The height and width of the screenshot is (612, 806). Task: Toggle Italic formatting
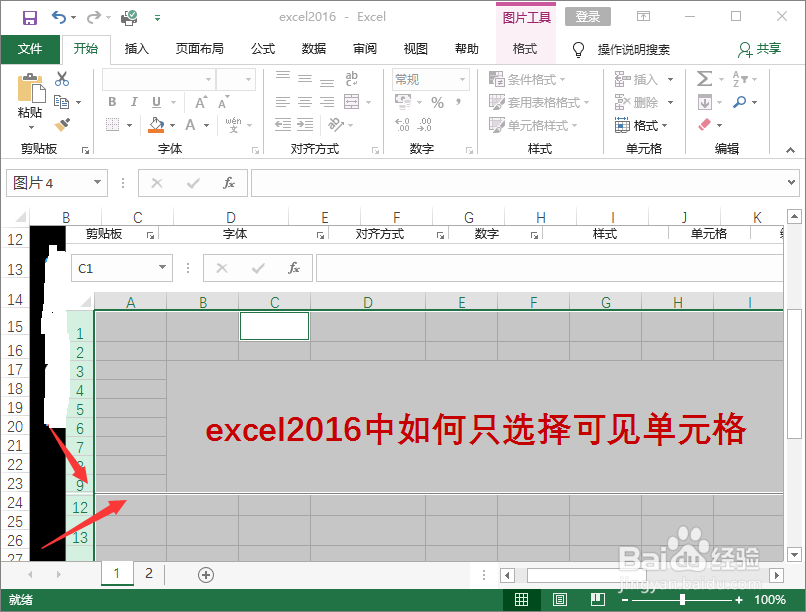(134, 102)
